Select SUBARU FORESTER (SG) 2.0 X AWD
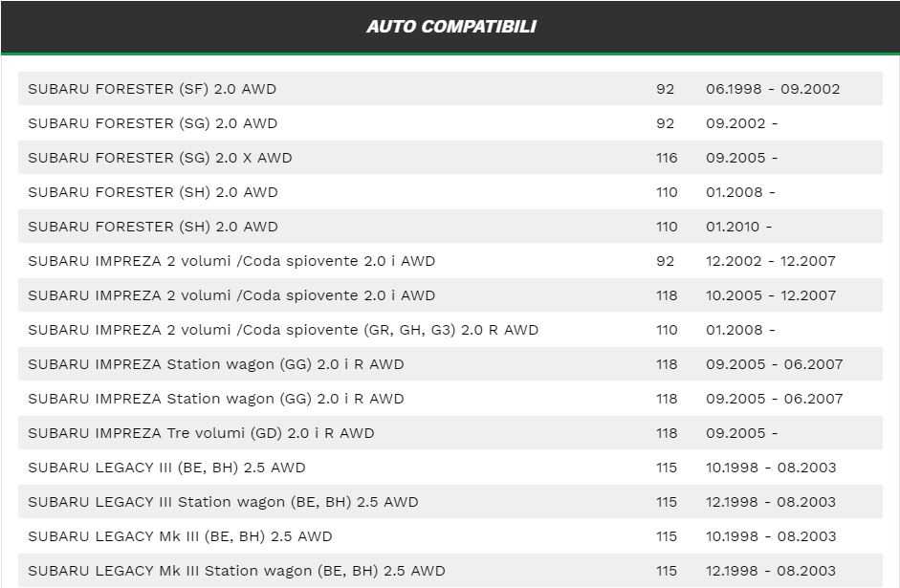Screen dimensions: 900x588 [x=450, y=158]
